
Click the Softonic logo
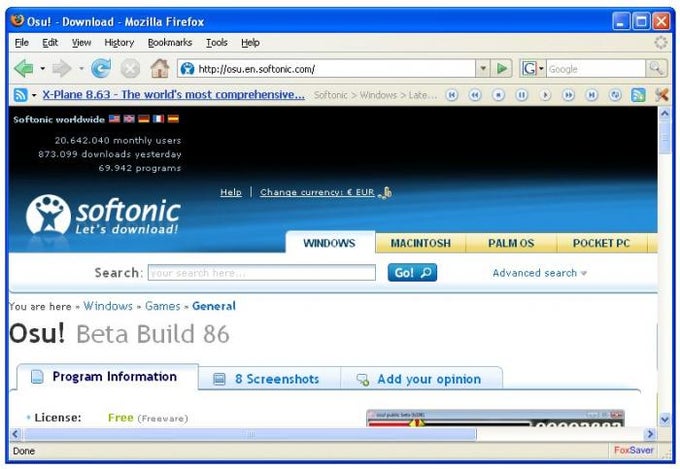point(103,216)
